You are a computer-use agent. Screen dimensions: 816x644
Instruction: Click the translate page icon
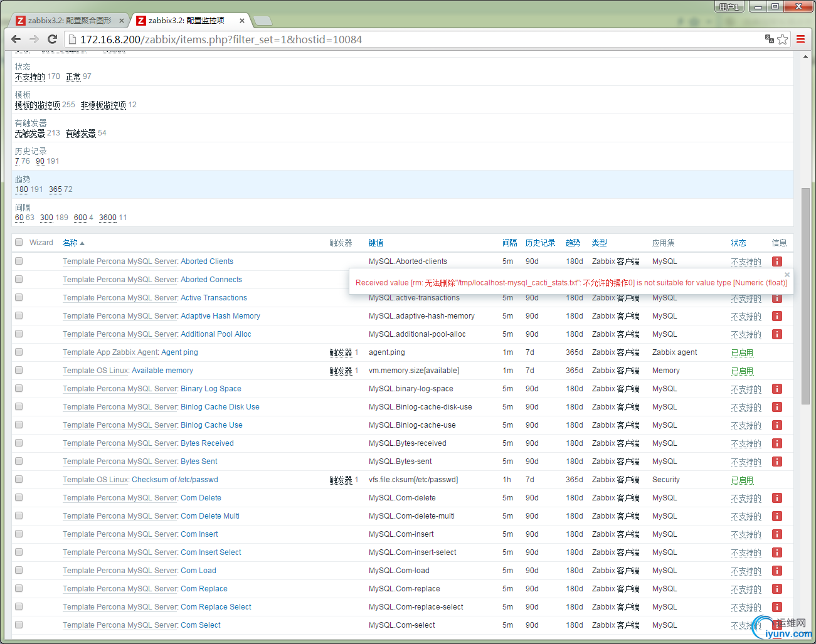tap(770, 39)
